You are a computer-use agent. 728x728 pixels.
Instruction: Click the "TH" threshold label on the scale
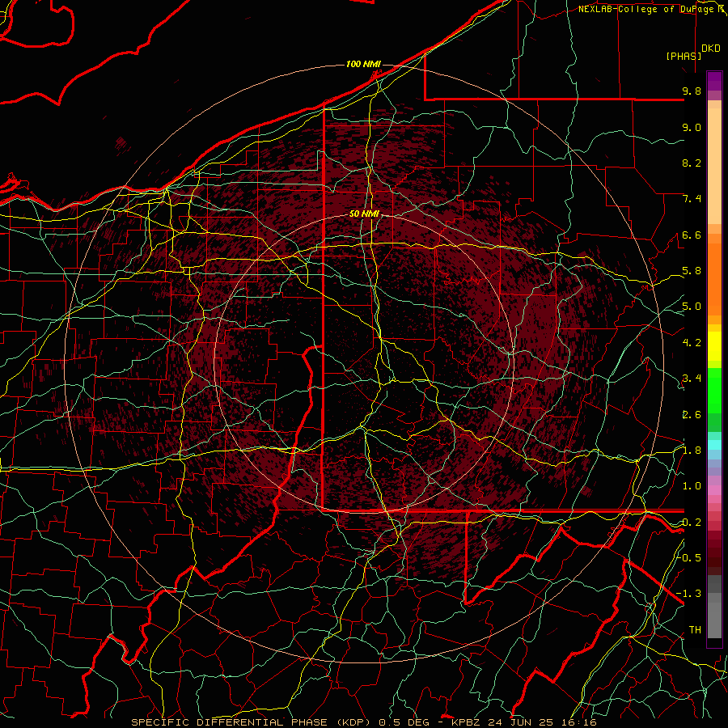click(x=695, y=630)
